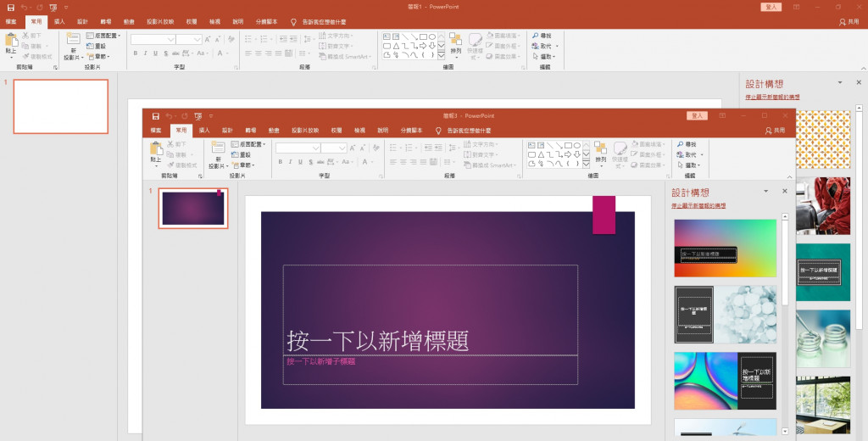This screenshot has width=868, height=441.
Task: Open customize quick access toolbar arrow in 簡報3
Action: (x=211, y=116)
